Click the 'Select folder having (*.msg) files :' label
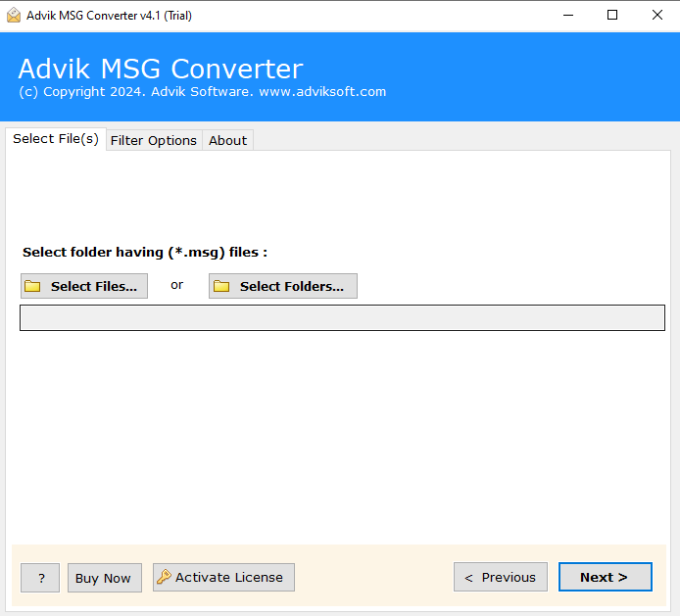The height and width of the screenshot is (616, 680). [145, 253]
